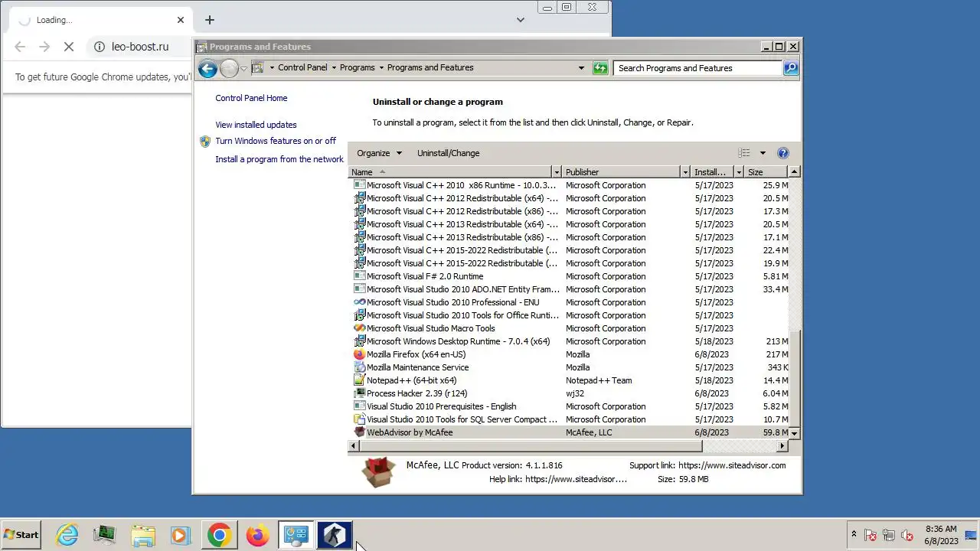This screenshot has width=980, height=551.
Task: Select Microsoft Visual Studio 2010 Professional icon
Action: [x=360, y=302]
